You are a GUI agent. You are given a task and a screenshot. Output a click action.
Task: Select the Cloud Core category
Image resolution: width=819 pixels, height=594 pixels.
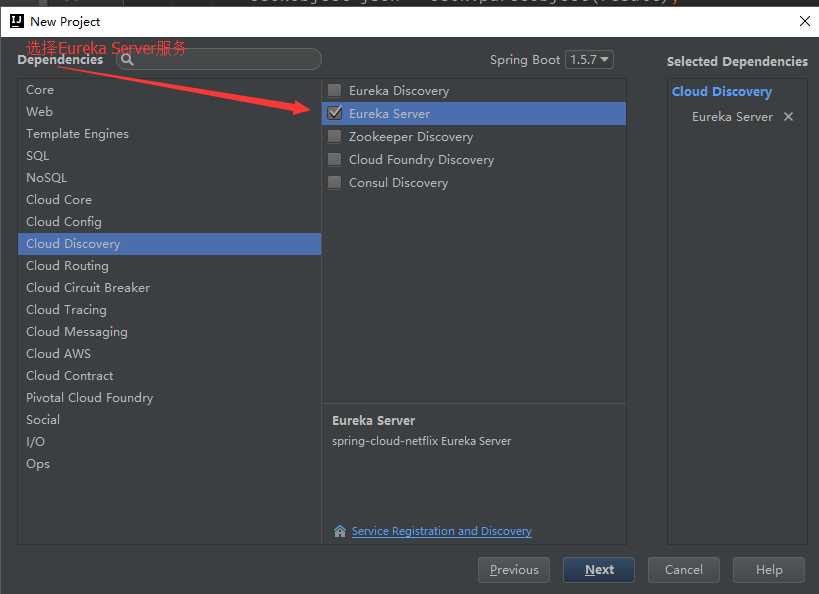169,200
